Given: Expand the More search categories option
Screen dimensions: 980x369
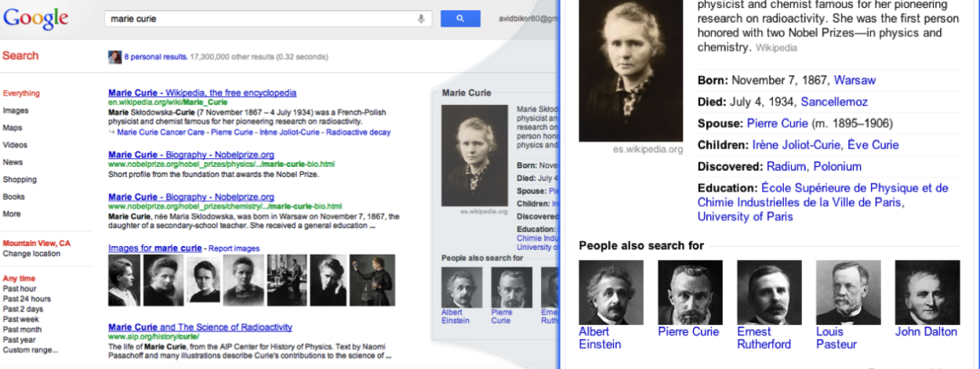Looking at the screenshot, I should point(12,214).
